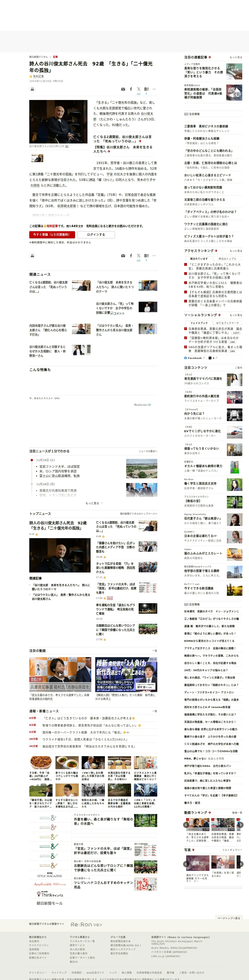Previous arrow on 動画ランキング carousel
The width and height of the screenshot is (249, 980).
pos(186,825)
